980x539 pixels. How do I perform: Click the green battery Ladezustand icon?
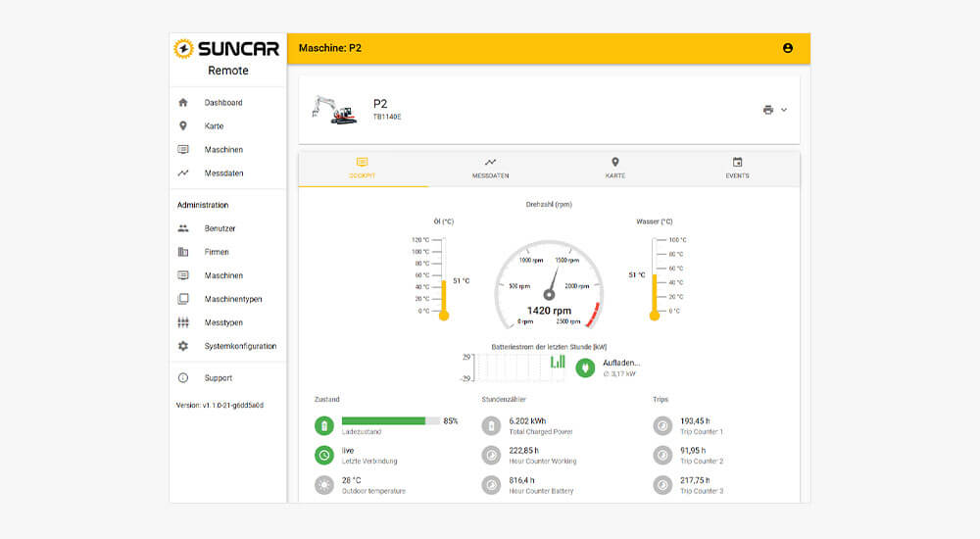click(x=324, y=425)
